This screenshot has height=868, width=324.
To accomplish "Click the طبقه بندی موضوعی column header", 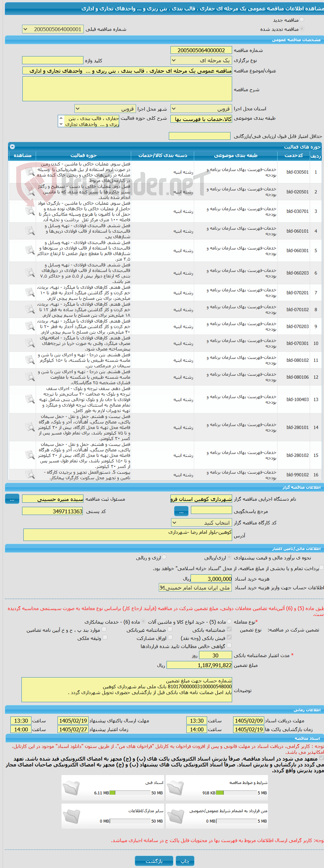I will click(x=236, y=155).
